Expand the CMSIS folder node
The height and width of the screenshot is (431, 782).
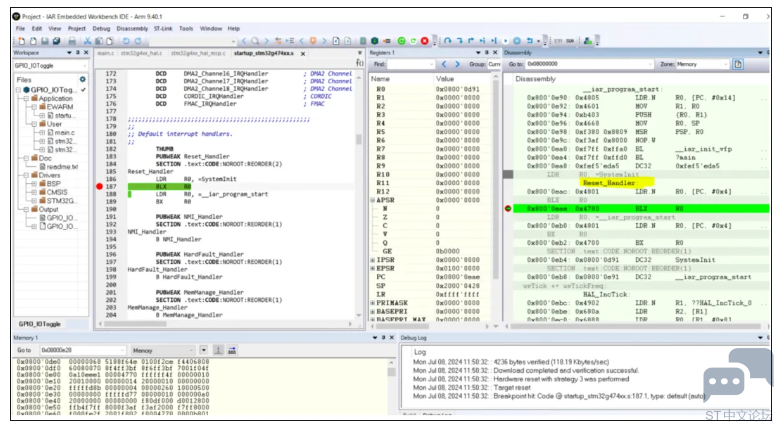34,192
